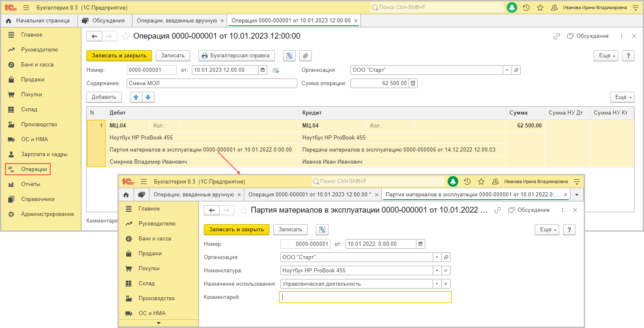Open the main menu hamburger in the back window

[26, 7]
